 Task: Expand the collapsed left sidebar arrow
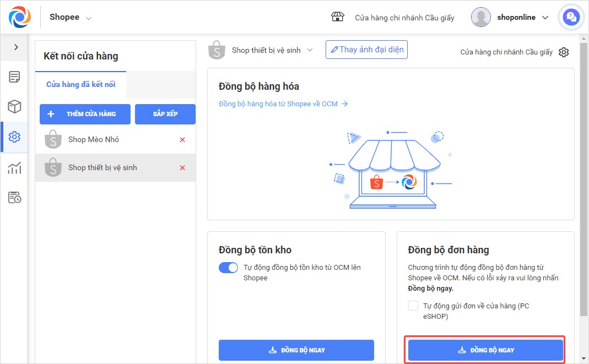16,47
